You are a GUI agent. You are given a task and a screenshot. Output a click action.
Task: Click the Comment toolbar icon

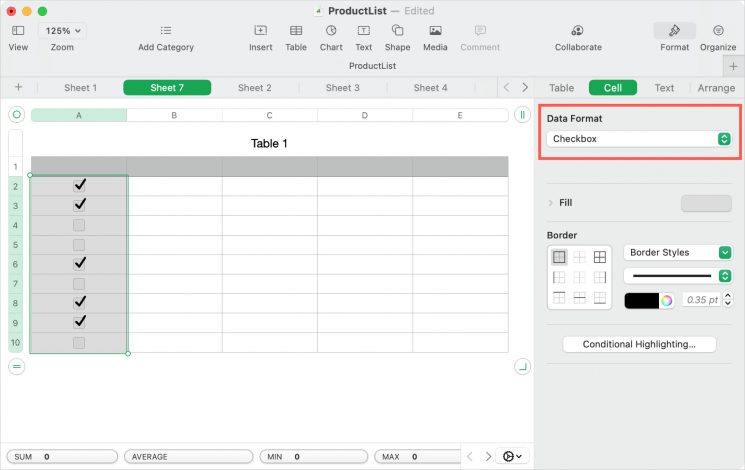pyautogui.click(x=480, y=31)
